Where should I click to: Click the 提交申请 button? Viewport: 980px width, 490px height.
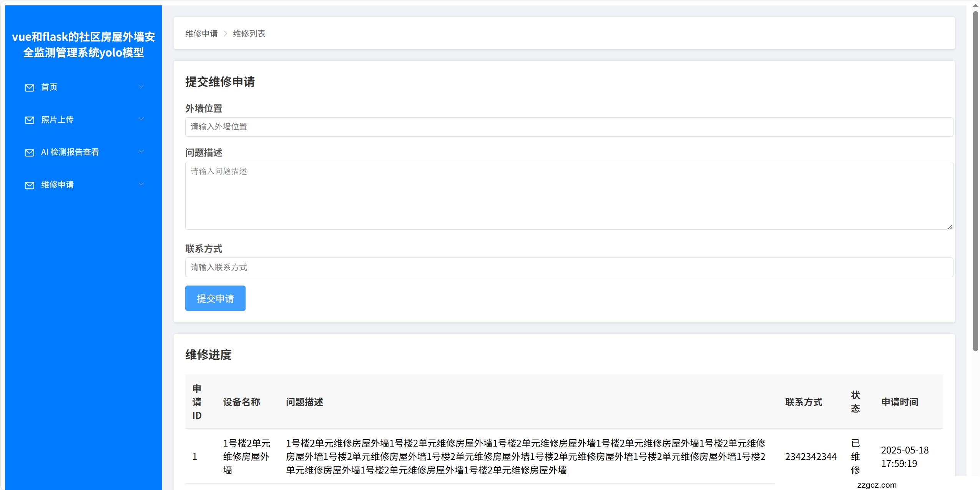click(x=215, y=298)
